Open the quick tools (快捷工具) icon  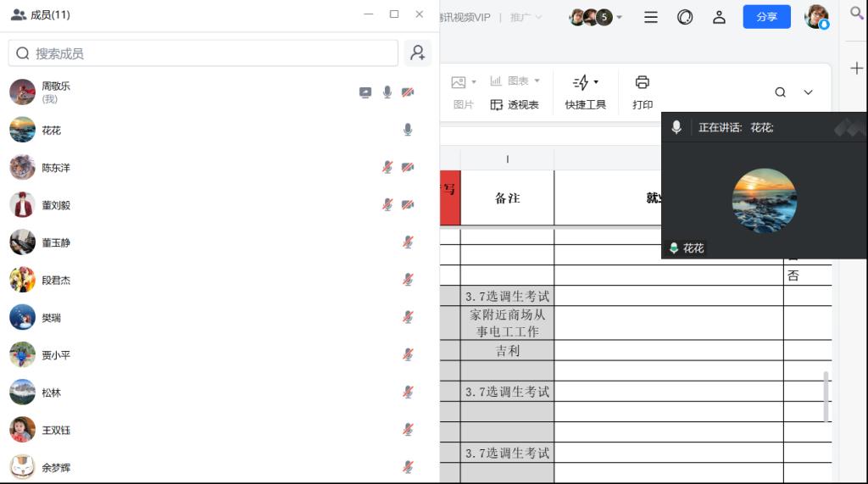pos(585,82)
